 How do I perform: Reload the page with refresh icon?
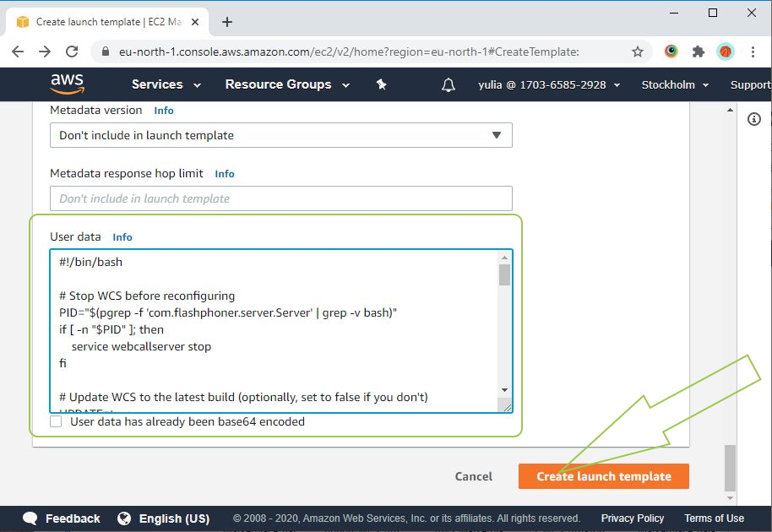pos(72,52)
